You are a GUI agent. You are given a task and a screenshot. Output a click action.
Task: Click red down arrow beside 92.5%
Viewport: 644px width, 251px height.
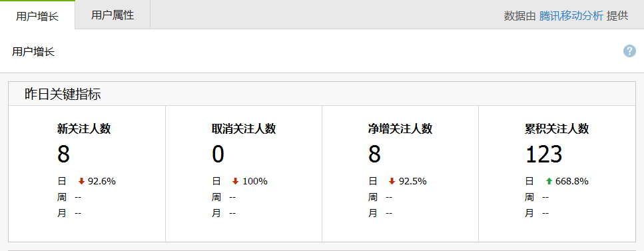pyautogui.click(x=392, y=181)
